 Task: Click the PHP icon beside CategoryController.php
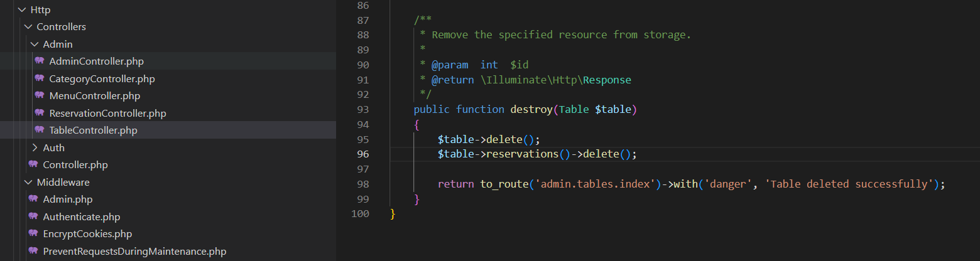click(x=40, y=78)
